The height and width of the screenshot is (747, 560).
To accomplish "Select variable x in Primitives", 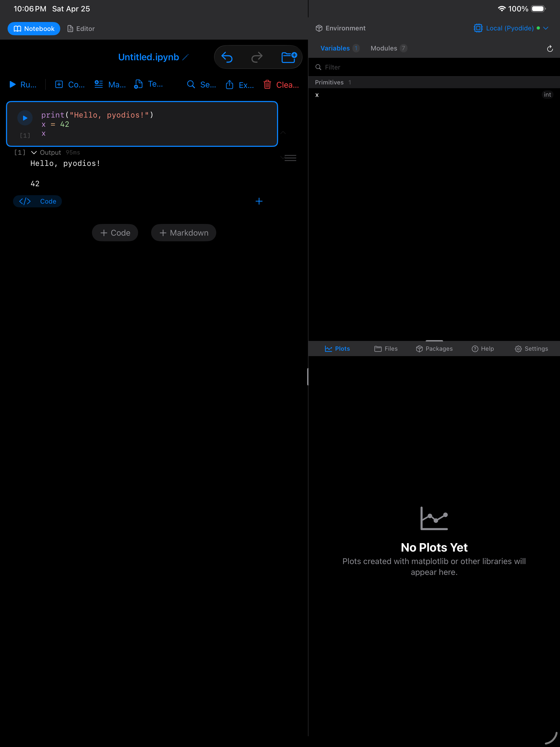I will coord(317,95).
